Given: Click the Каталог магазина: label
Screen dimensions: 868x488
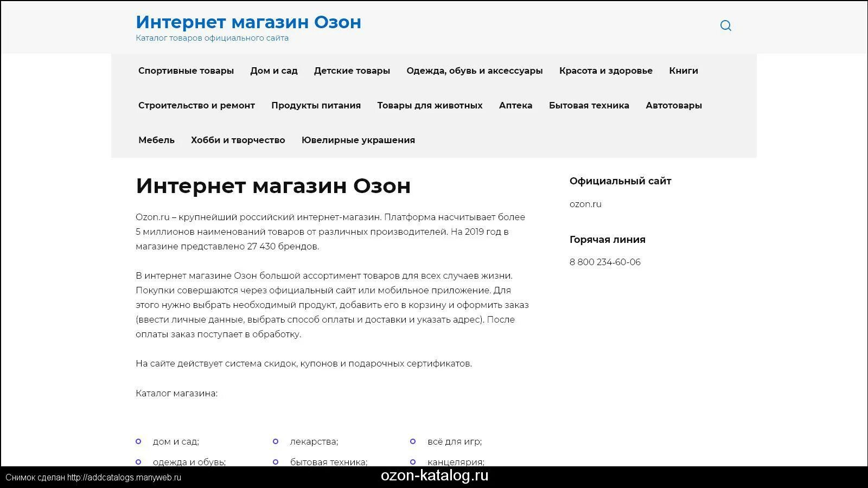Looking at the screenshot, I should [176, 393].
